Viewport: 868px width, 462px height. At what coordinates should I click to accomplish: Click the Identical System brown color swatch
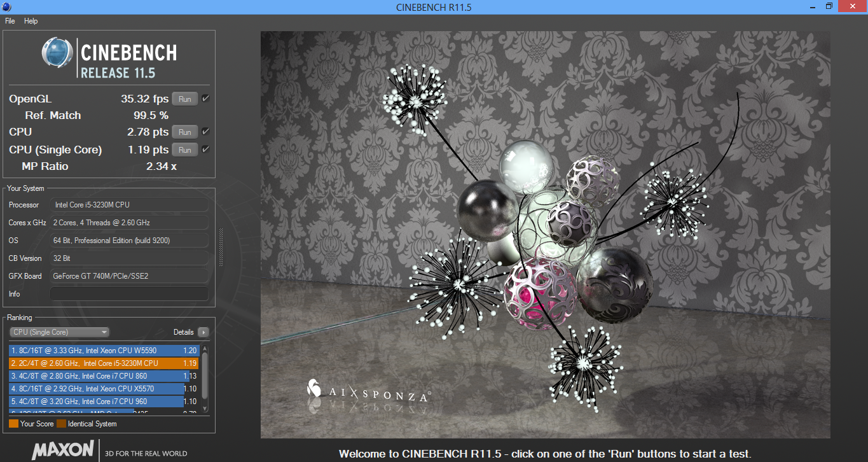click(x=61, y=424)
